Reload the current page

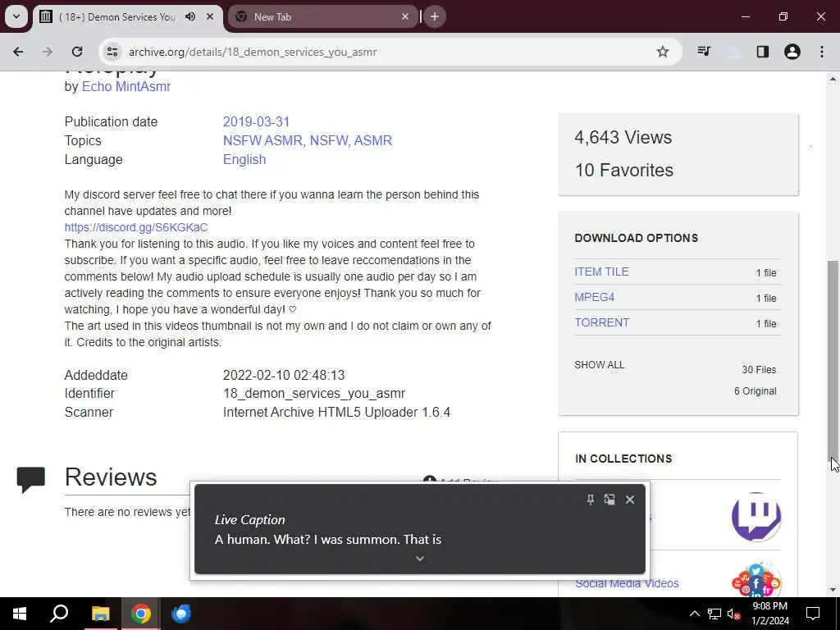click(x=77, y=52)
